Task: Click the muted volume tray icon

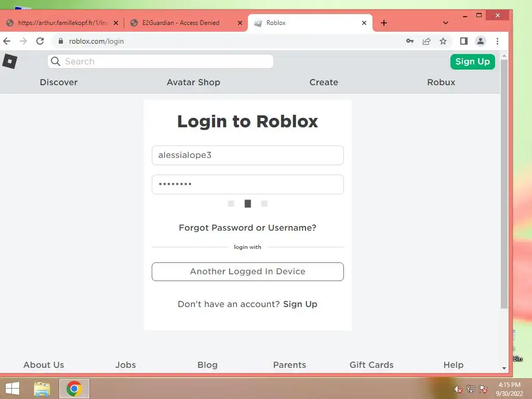Action: [458, 390]
